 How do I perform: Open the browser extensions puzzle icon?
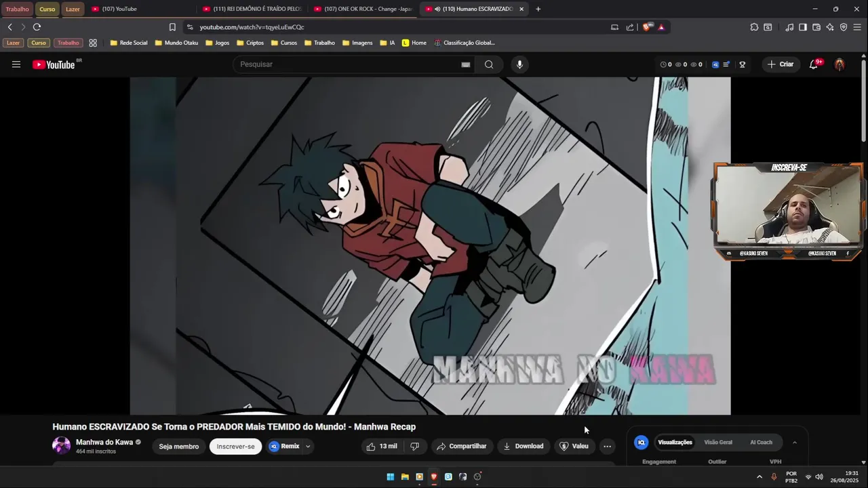coord(754,27)
